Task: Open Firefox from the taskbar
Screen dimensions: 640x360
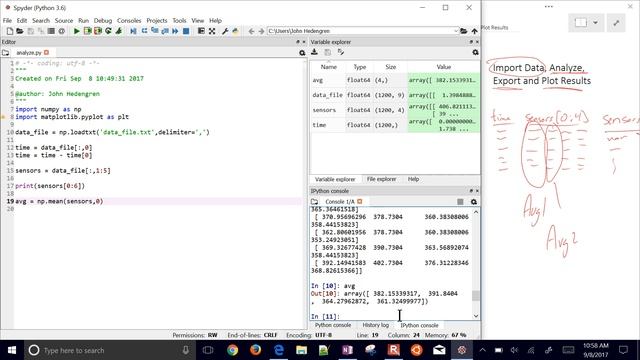Action: [256, 350]
